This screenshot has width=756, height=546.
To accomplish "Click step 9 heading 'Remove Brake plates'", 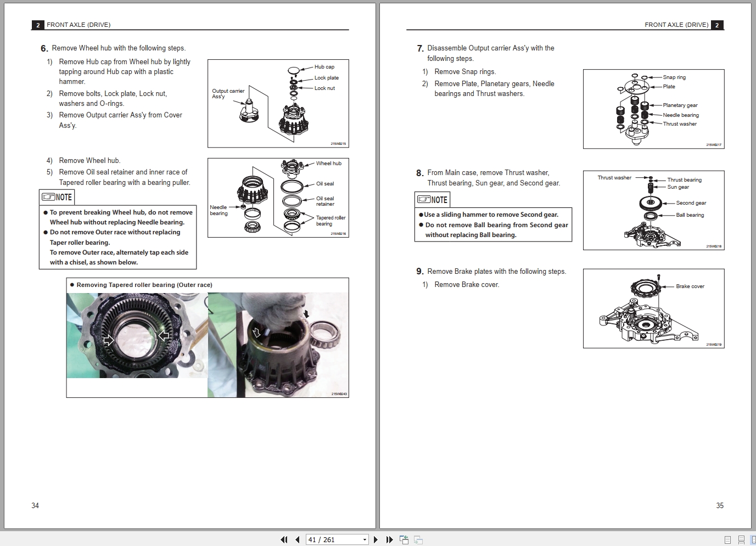I will point(497,272).
